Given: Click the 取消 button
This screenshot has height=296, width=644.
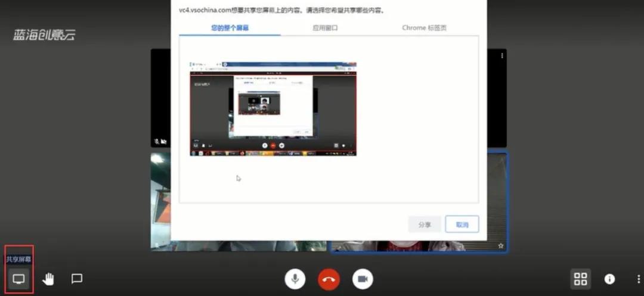Looking at the screenshot, I should (x=462, y=225).
